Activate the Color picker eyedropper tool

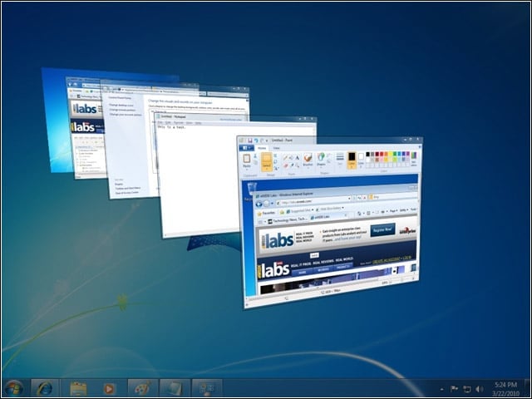tap(292, 165)
